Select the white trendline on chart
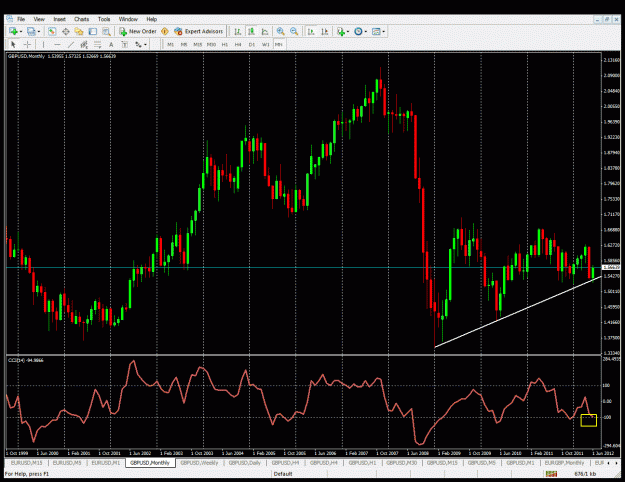 pyautogui.click(x=518, y=312)
